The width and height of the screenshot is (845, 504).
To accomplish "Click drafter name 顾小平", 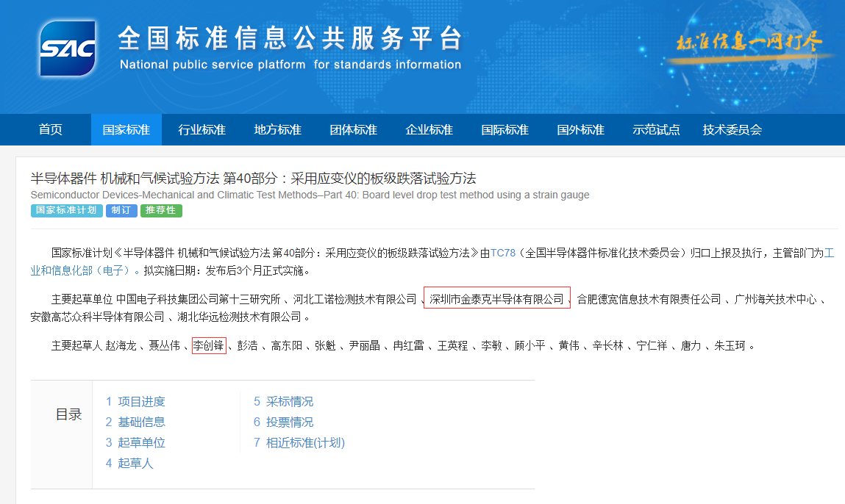I will tap(530, 346).
